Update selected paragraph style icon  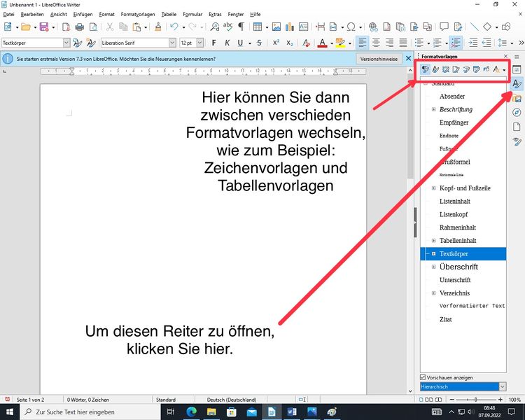(77, 43)
